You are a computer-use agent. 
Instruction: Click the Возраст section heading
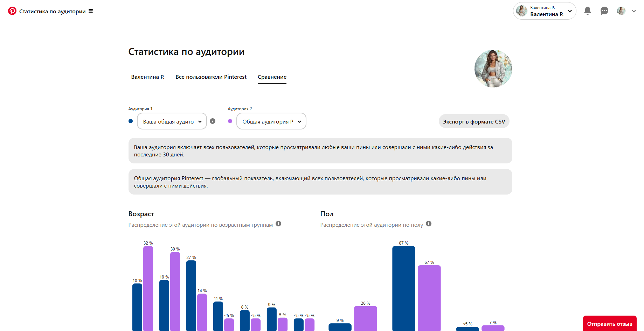point(141,214)
